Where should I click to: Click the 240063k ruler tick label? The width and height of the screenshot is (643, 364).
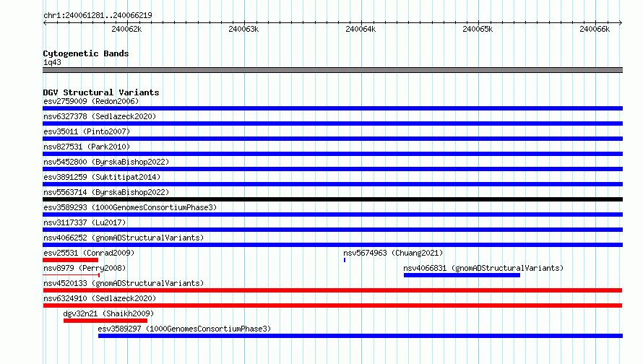tap(243, 29)
